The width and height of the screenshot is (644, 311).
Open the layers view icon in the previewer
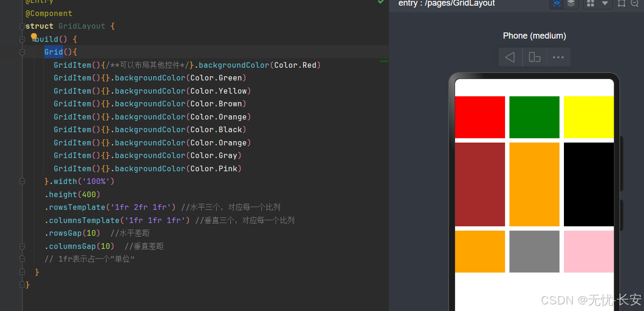coord(571,3)
